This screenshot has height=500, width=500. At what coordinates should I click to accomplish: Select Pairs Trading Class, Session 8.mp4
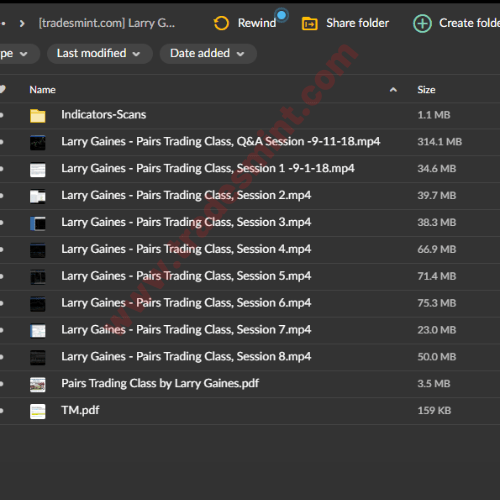pyautogui.click(x=186, y=357)
